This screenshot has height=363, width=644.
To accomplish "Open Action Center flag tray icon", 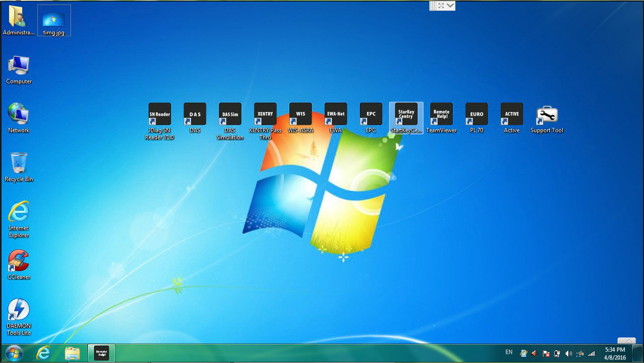I will tap(546, 353).
